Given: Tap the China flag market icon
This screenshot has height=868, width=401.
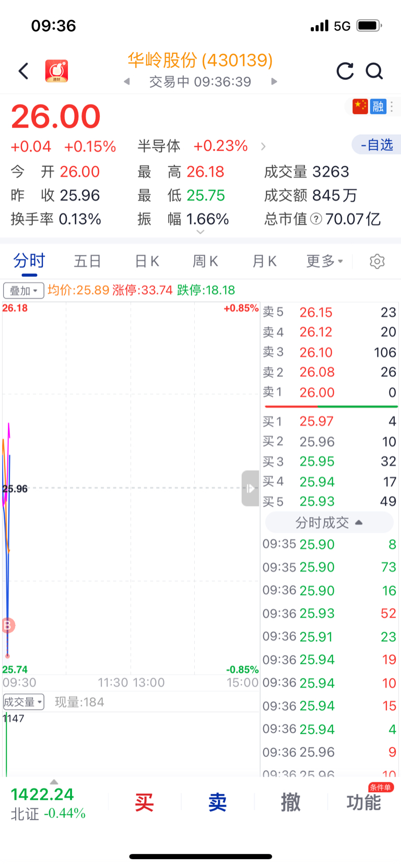Looking at the screenshot, I should click(360, 106).
